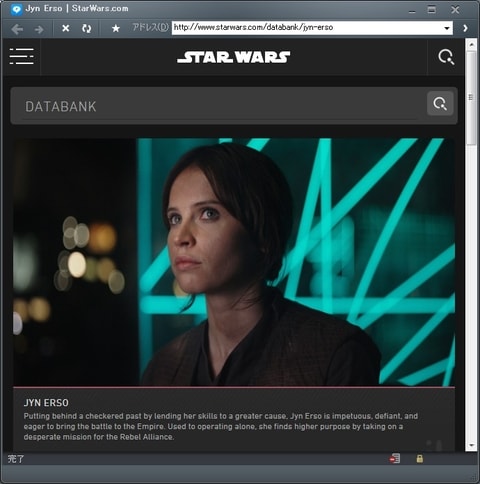The image size is (480, 484).
Task: Click the browser forward arrow
Action: tap(39, 29)
